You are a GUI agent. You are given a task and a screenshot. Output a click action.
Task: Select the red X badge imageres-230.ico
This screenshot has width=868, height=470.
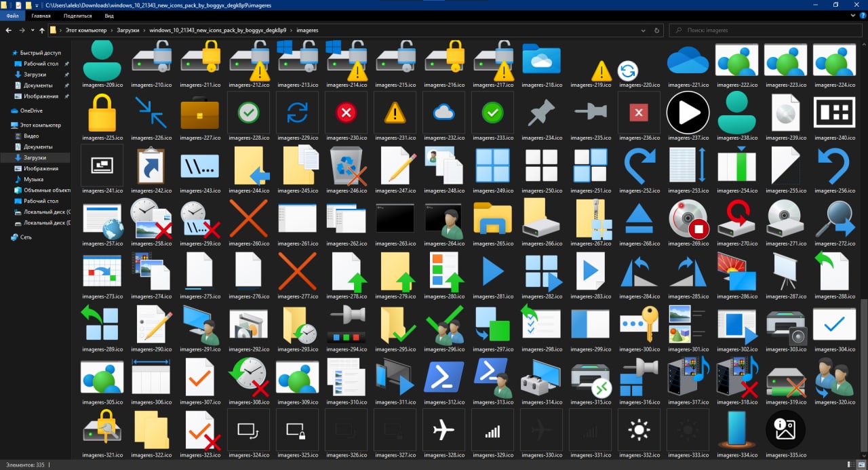tap(347, 113)
